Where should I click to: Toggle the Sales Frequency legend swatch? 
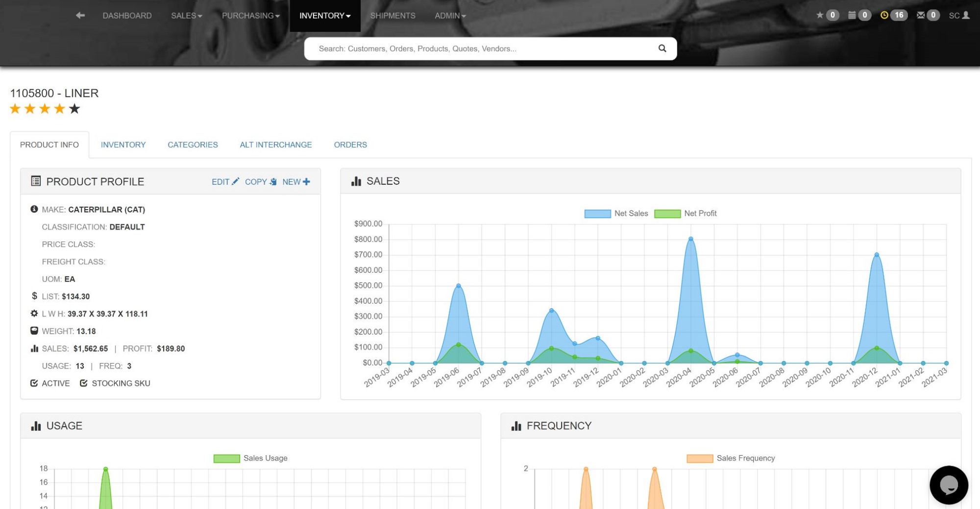[x=700, y=459]
